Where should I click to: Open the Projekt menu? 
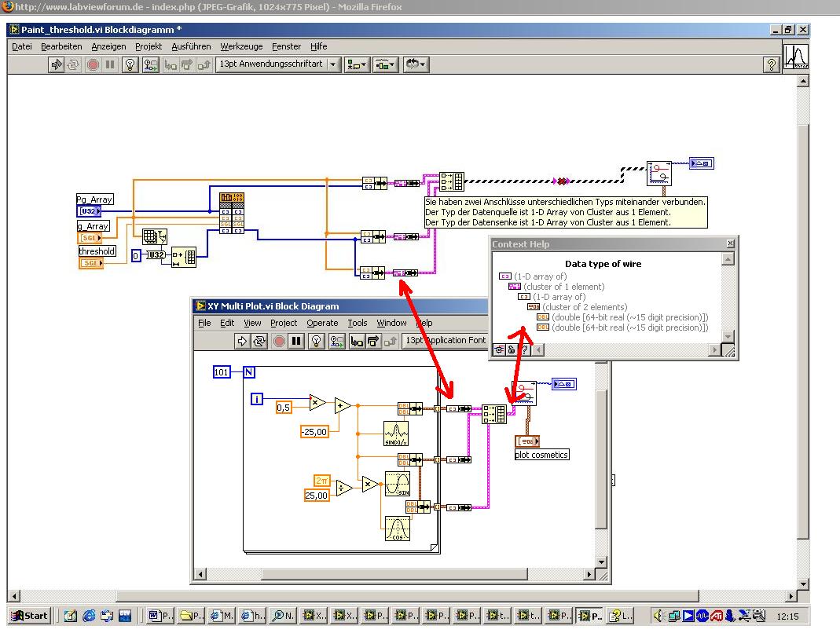coord(149,46)
